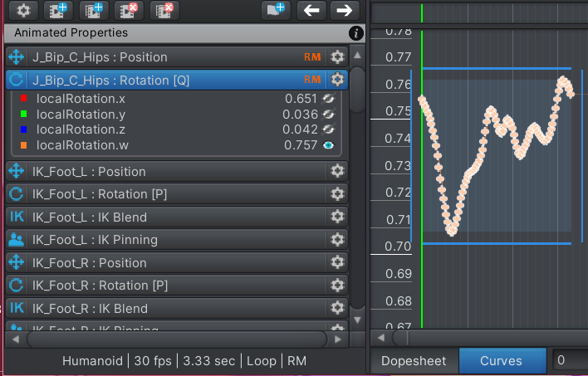Image resolution: width=588 pixels, height=376 pixels.
Task: Open gear menu for IK_Foot_L IK Pinning
Action: point(337,240)
